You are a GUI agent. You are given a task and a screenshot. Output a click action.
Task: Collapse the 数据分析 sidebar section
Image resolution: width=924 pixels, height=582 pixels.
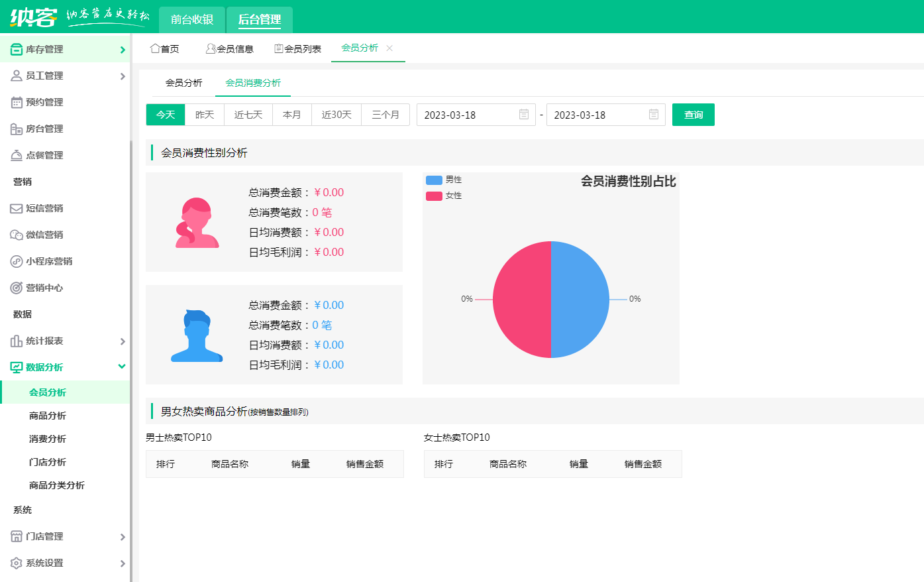coord(122,367)
